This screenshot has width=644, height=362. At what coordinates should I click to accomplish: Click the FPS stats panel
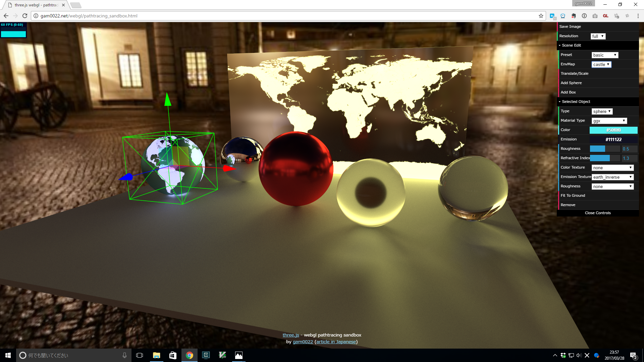(13, 30)
